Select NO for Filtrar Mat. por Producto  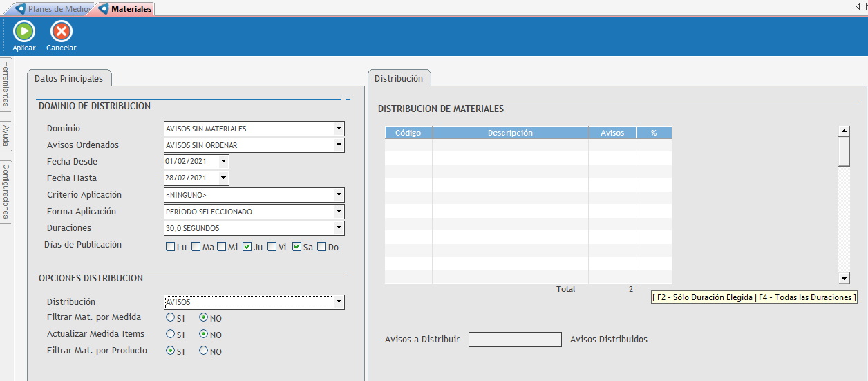(x=204, y=351)
